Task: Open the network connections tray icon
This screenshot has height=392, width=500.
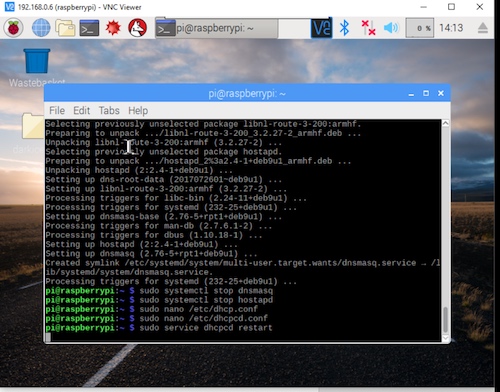Action: point(368,28)
